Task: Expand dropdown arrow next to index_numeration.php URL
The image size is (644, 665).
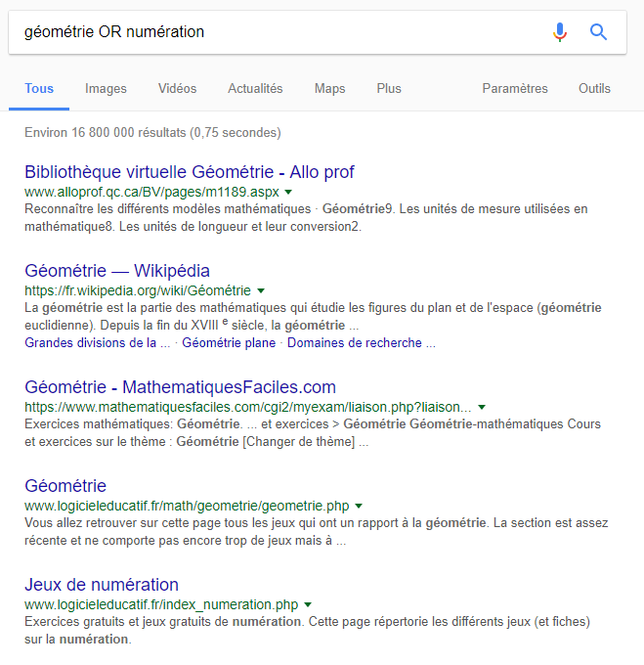Action: [308, 604]
